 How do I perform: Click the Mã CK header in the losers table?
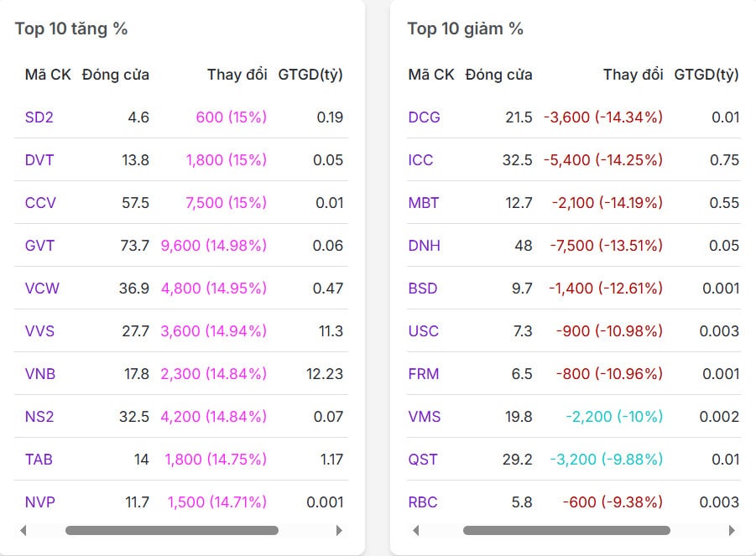(430, 74)
